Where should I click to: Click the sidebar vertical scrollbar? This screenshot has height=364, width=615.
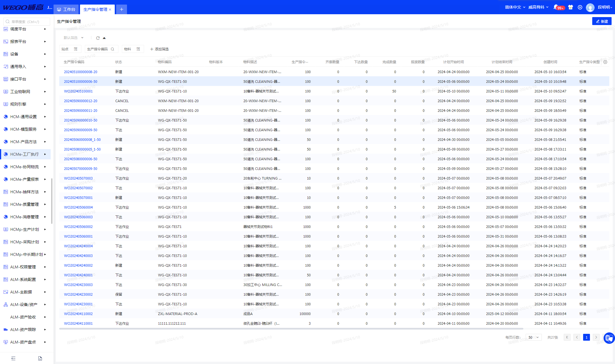pyautogui.click(x=52, y=201)
